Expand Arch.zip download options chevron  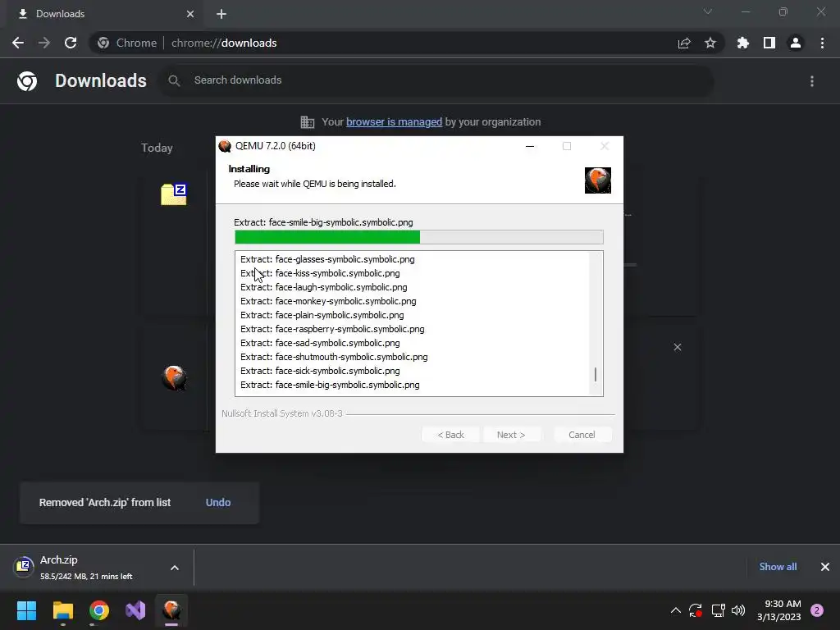[x=175, y=568]
